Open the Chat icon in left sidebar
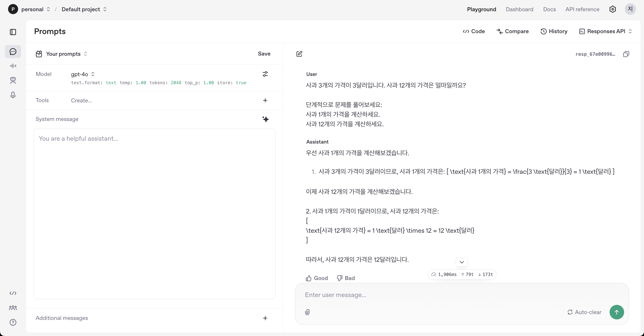Screen dimensions: 644x336 13,52
